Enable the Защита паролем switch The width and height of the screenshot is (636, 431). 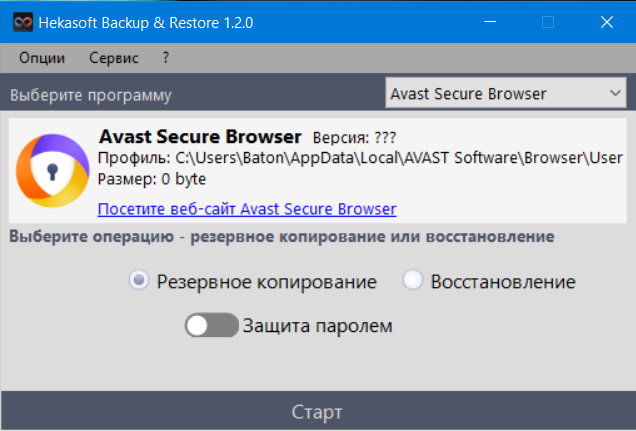click(x=211, y=325)
